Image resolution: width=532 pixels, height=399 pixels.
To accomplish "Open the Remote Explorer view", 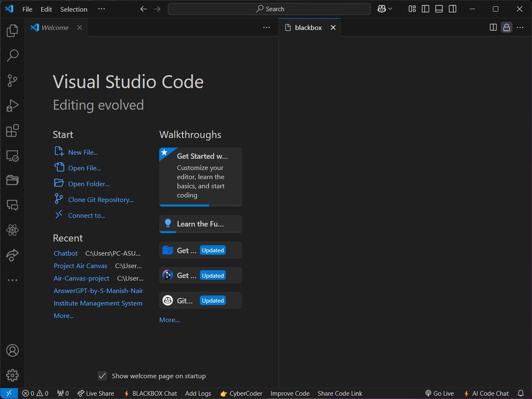I will 12,156.
